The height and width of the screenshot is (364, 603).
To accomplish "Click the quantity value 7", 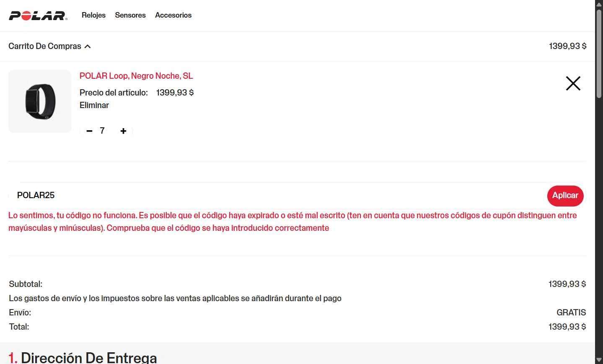I will 102,131.
